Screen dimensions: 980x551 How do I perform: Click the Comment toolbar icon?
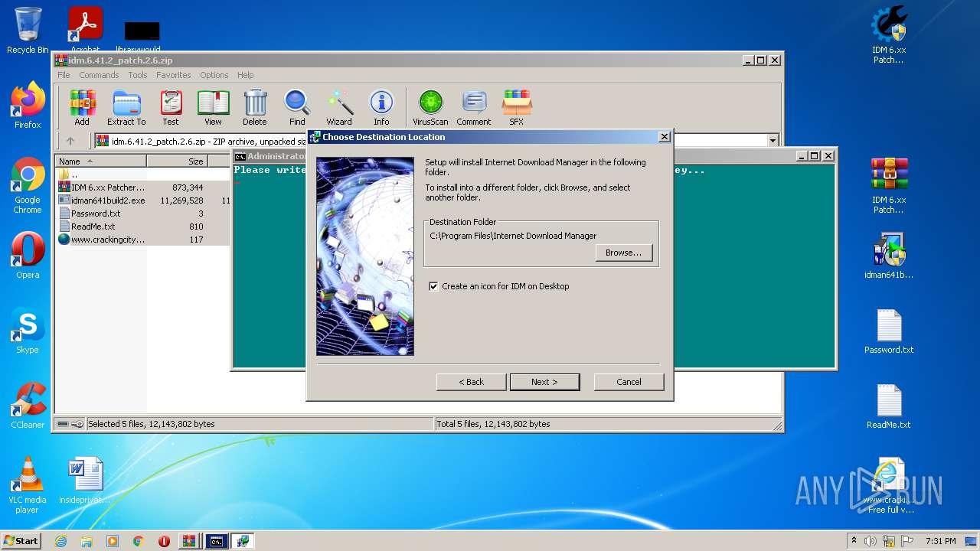[x=474, y=107]
